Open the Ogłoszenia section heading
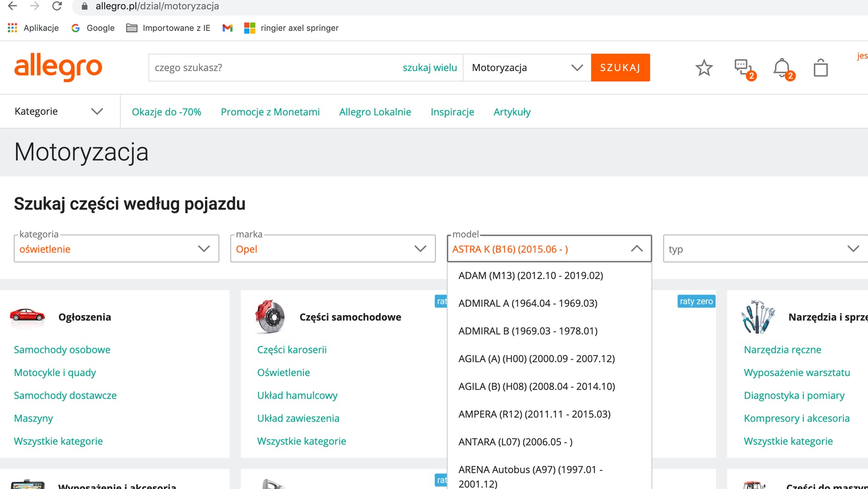868x489 pixels. point(84,317)
